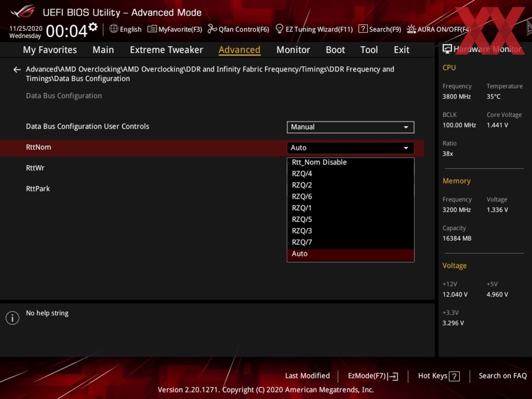The image size is (532, 399).
Task: Open Hot Keys help
Action: click(x=439, y=376)
